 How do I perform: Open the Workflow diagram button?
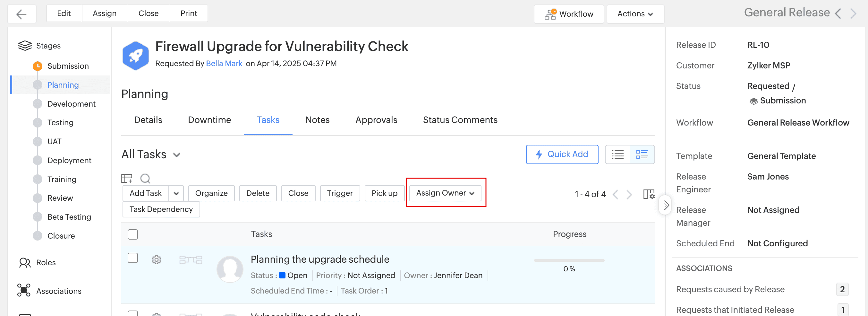[x=568, y=14]
